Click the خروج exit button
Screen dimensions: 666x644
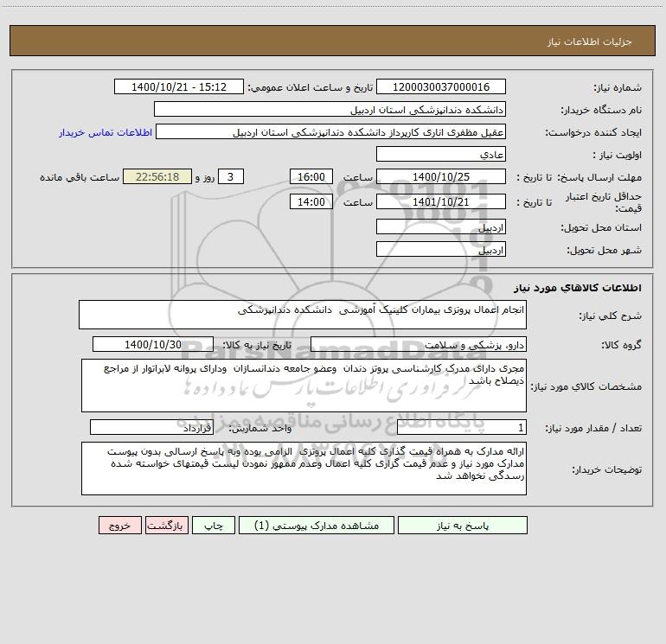tap(119, 526)
